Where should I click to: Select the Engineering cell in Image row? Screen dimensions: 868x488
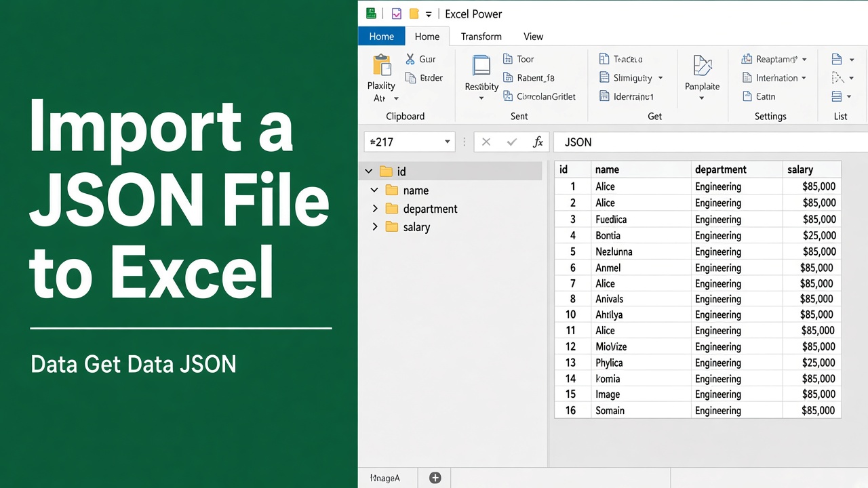[736, 394]
